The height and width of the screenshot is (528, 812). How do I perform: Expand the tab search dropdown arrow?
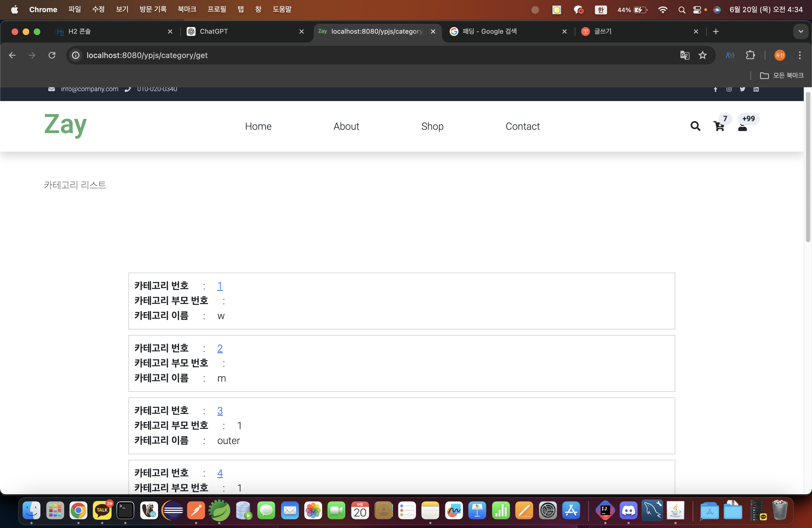coord(800,31)
